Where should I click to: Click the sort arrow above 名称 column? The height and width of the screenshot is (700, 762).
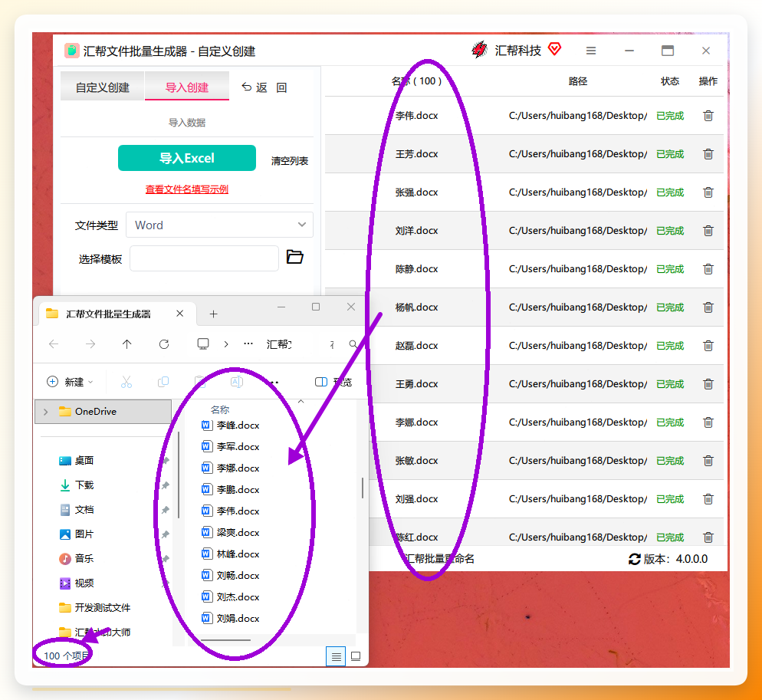(301, 402)
